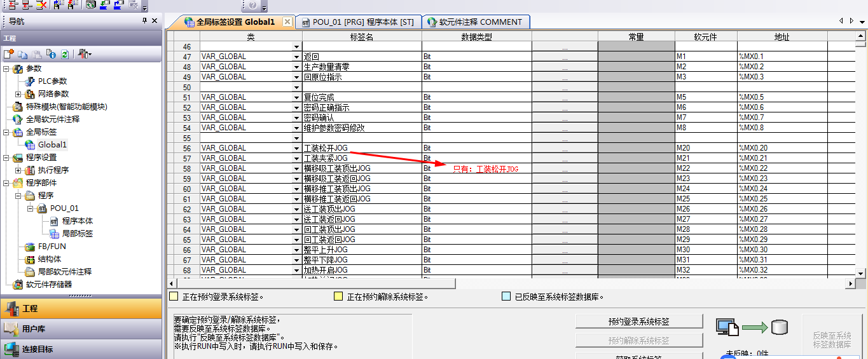
Task: Click the delete row icon with red X
Action: click(x=41, y=5)
